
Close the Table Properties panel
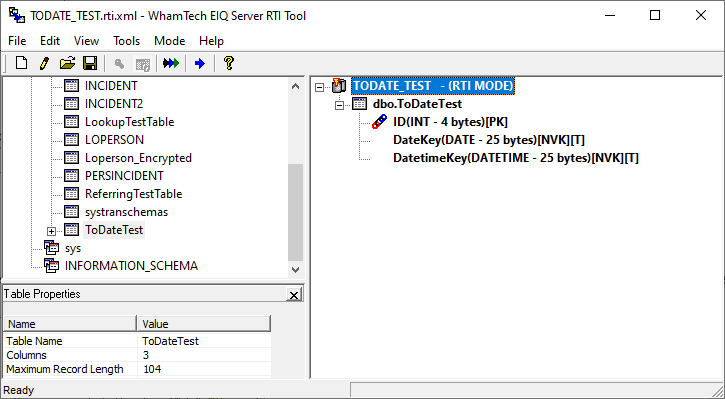tap(294, 295)
